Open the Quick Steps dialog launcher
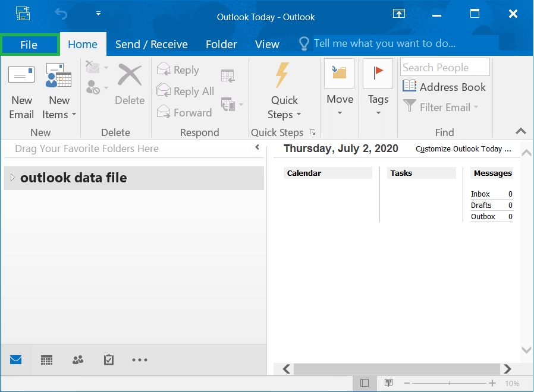Screen dimensions: 534x392 pyautogui.click(x=312, y=132)
